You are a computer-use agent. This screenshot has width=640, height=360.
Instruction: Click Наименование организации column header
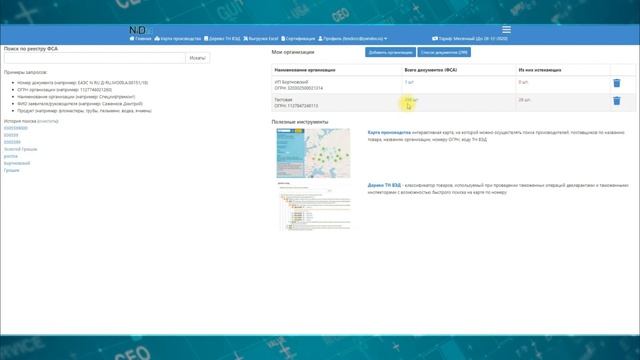point(305,70)
